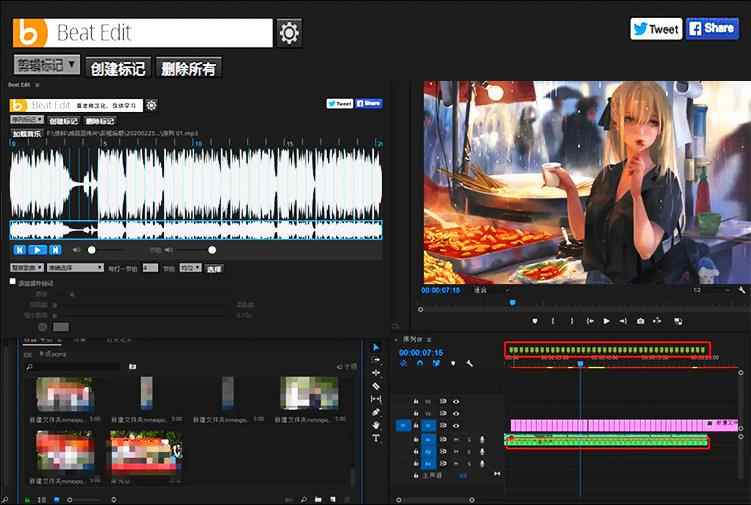751x505 pixels.
Task: Select the Hand tool in tools panel
Action: tap(376, 425)
